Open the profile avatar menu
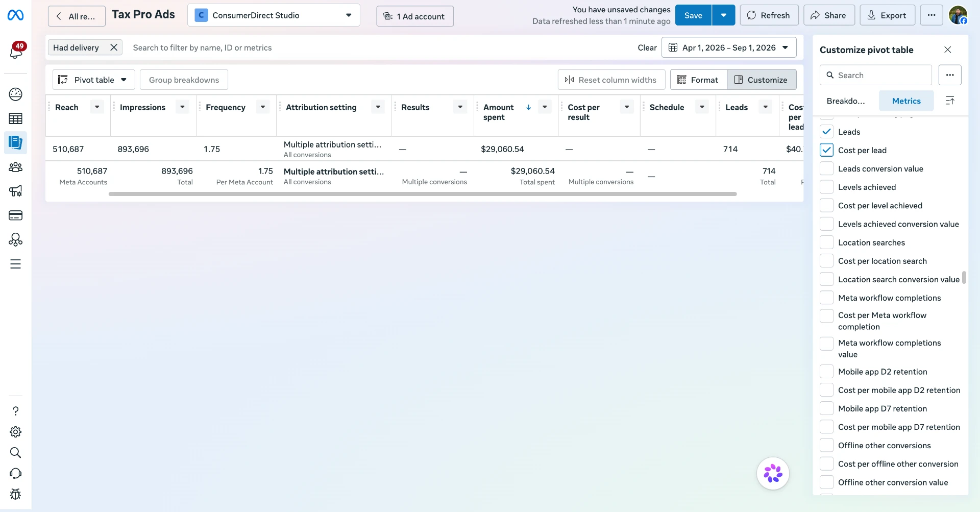980x512 pixels. click(x=958, y=15)
